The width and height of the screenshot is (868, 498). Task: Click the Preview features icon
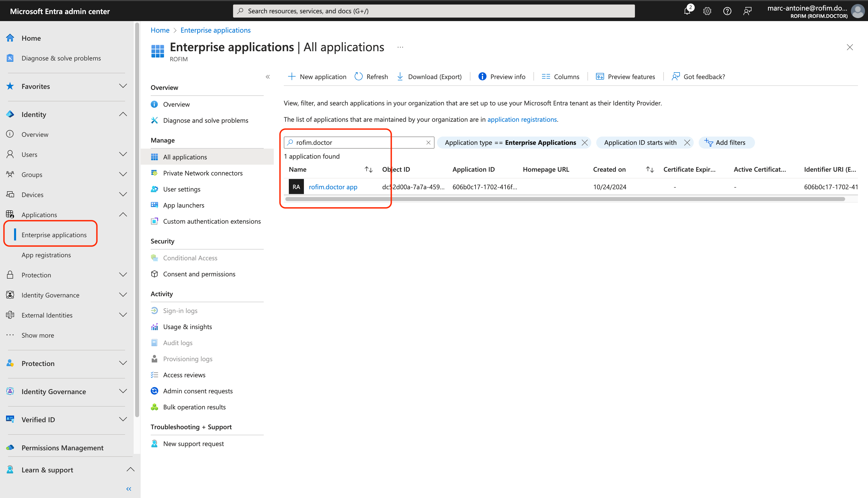click(x=600, y=77)
